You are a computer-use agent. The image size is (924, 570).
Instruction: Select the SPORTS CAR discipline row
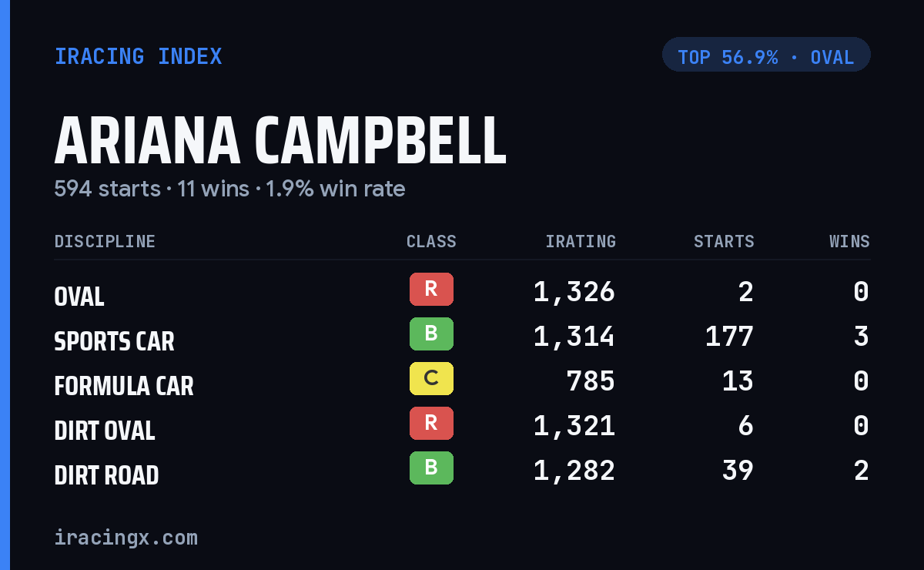462,337
